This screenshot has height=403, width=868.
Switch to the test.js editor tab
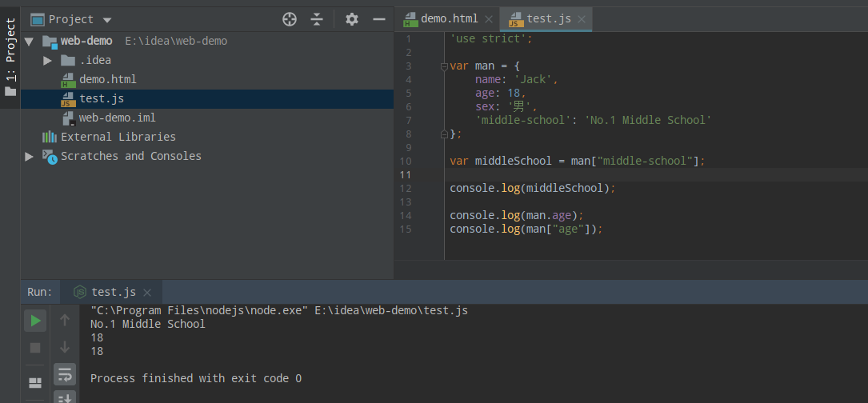[x=549, y=19]
